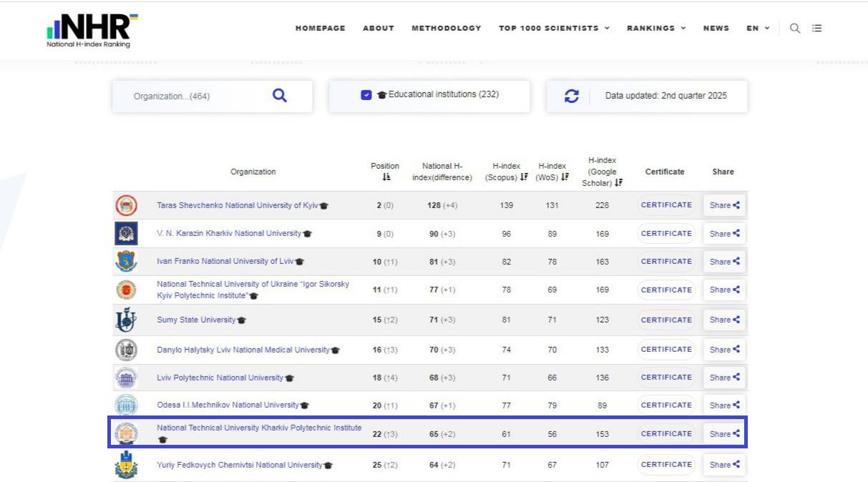Open Danylo Halytsky Lviv National Medical University link

coord(243,350)
